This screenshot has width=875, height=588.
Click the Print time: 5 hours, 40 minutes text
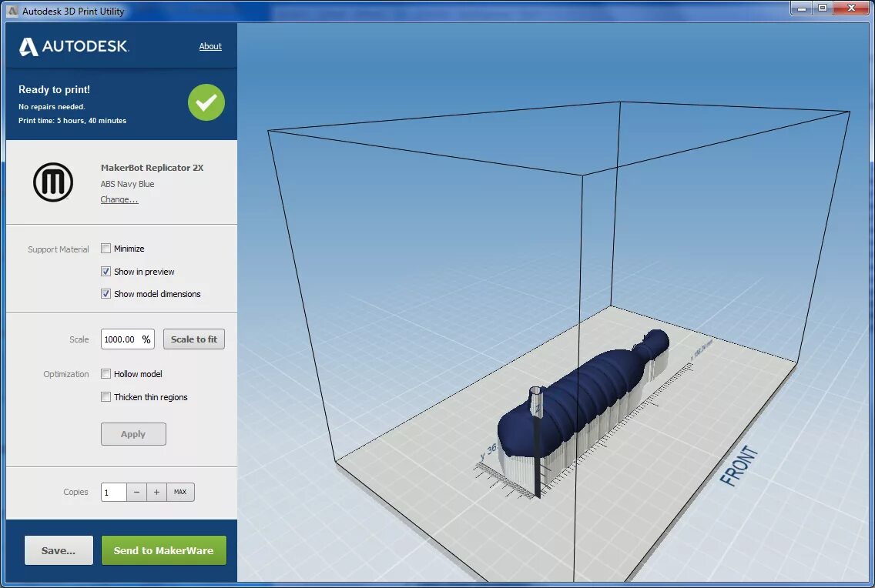[72, 120]
